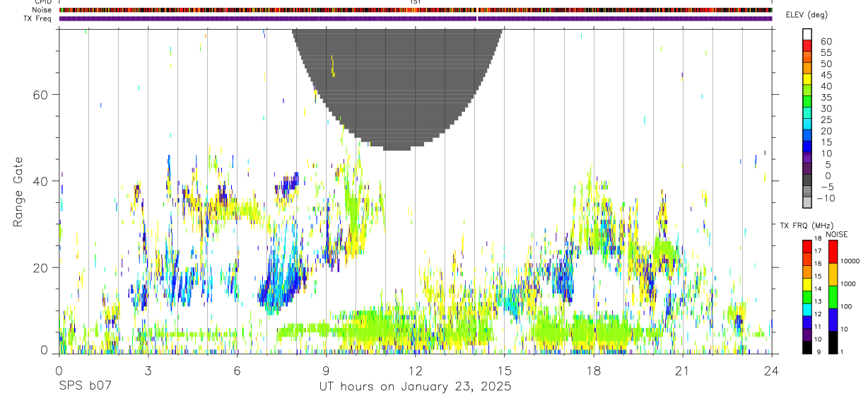Click the purple TX Freq strip
This screenshot has width=868, height=401.
(x=416, y=18)
